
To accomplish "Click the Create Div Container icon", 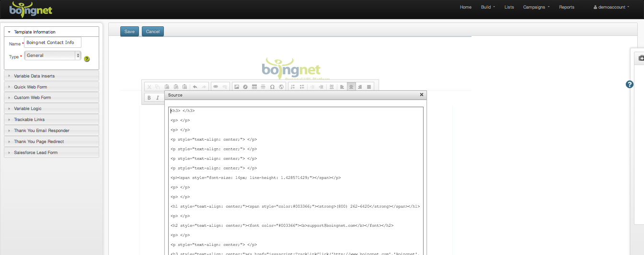I will (x=332, y=87).
